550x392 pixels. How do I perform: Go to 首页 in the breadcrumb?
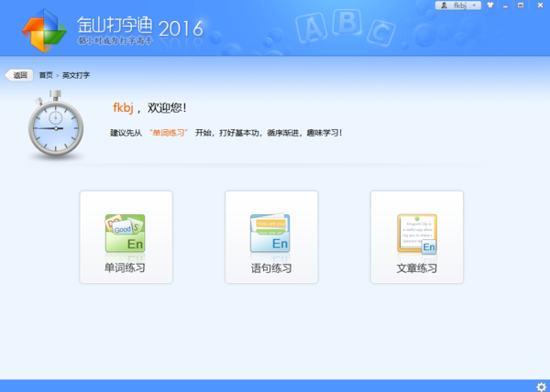coord(45,75)
